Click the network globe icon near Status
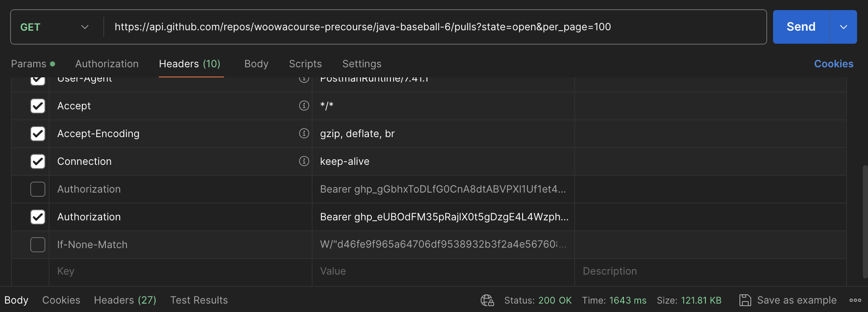The width and height of the screenshot is (868, 312). tap(487, 300)
